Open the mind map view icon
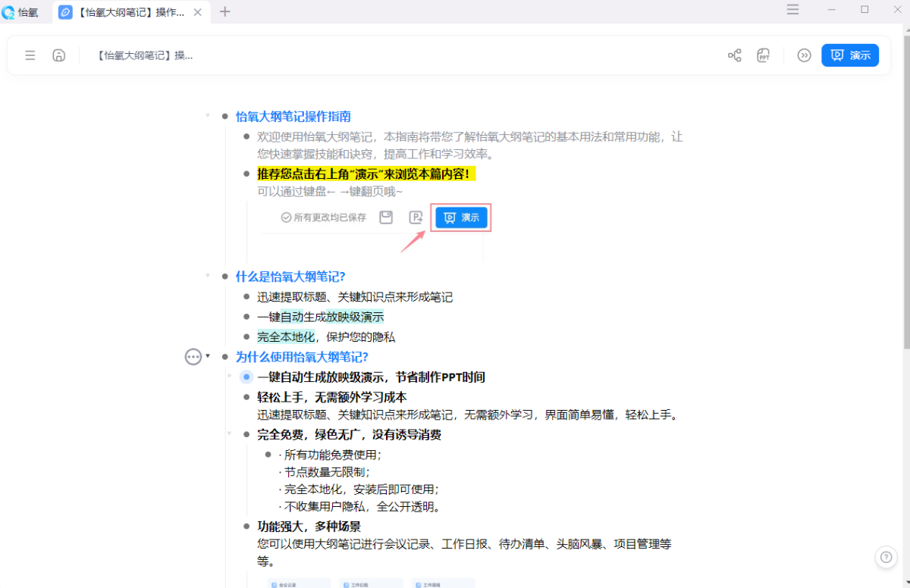 pos(734,55)
